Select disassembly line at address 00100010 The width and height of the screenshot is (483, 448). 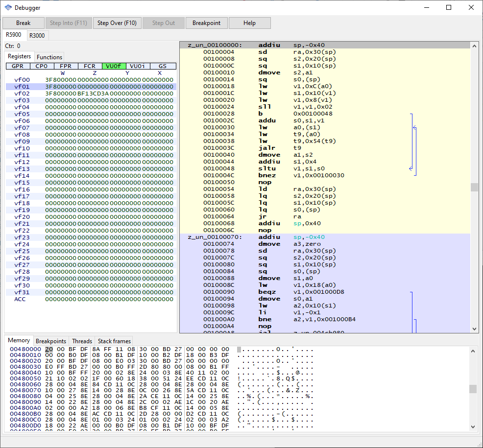pos(325,72)
